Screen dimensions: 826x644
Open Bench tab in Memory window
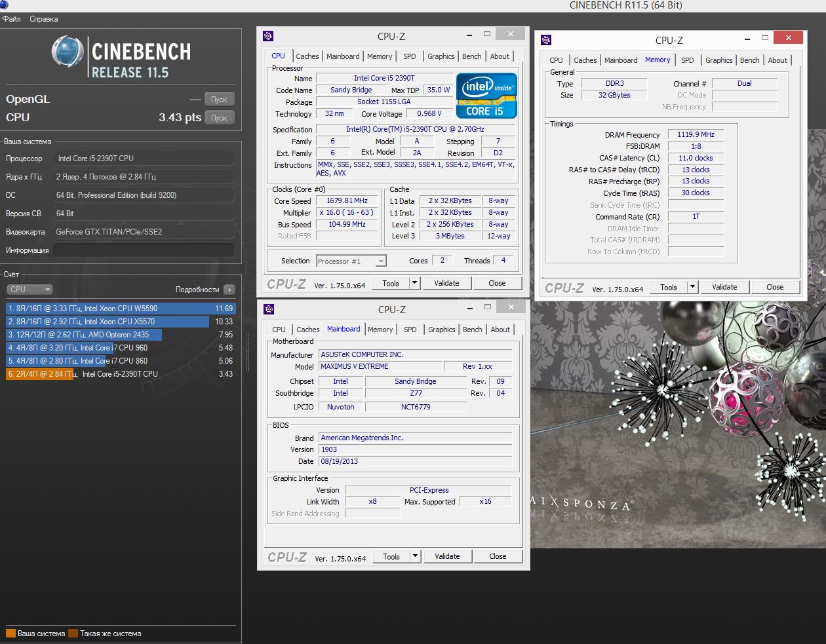(750, 60)
